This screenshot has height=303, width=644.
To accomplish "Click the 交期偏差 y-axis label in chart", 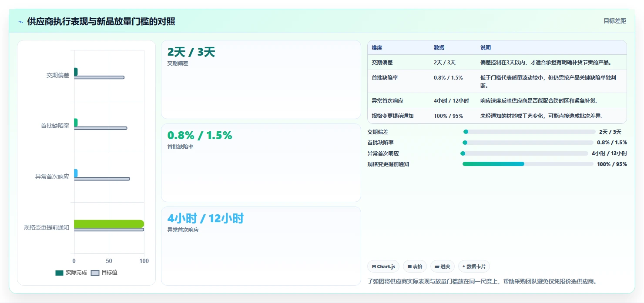I will point(58,75).
